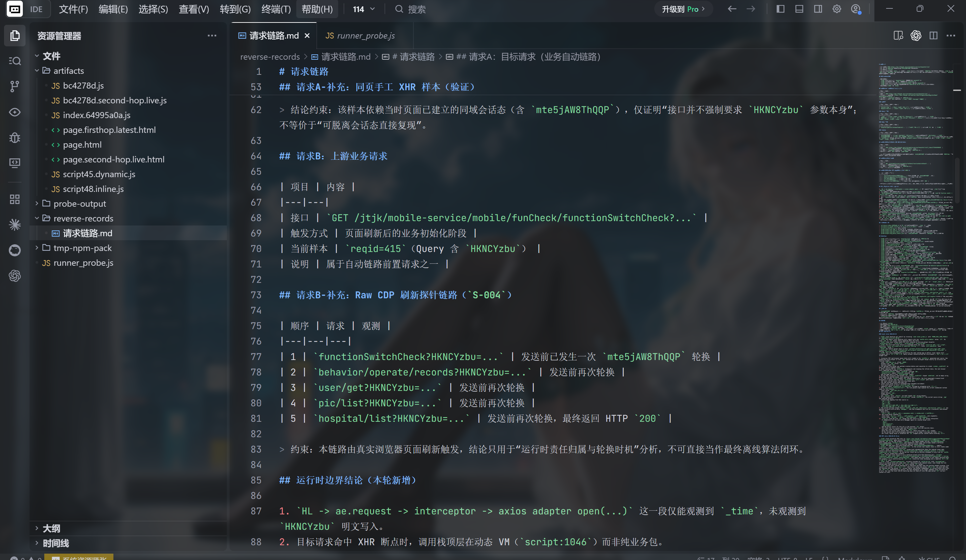Open the account profile icon
The width and height of the screenshot is (966, 560).
click(x=856, y=9)
